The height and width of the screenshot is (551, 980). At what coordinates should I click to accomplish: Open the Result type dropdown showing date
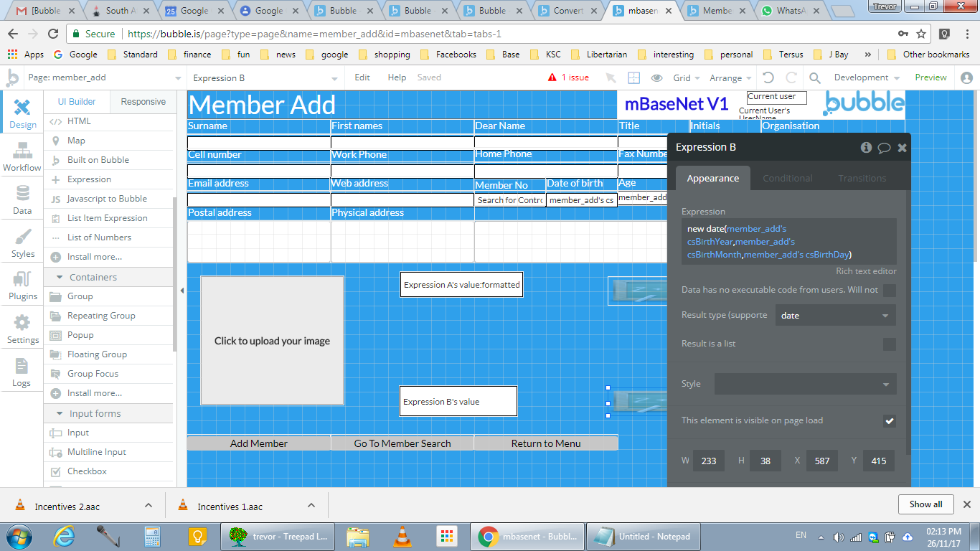pyautogui.click(x=836, y=316)
